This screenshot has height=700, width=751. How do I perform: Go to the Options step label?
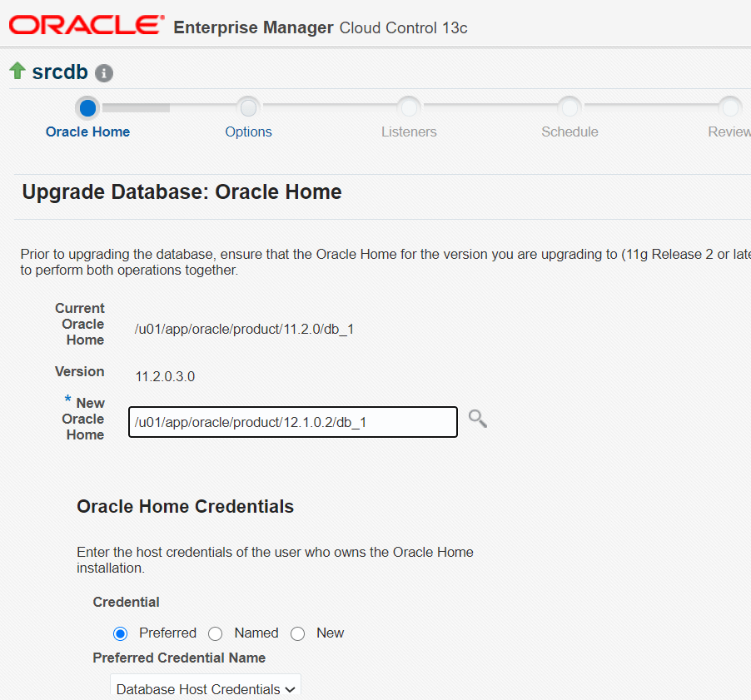point(248,132)
